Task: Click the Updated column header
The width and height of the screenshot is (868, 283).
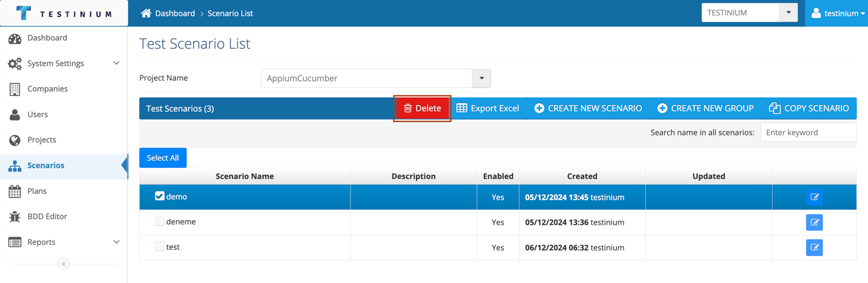Action: click(x=709, y=176)
